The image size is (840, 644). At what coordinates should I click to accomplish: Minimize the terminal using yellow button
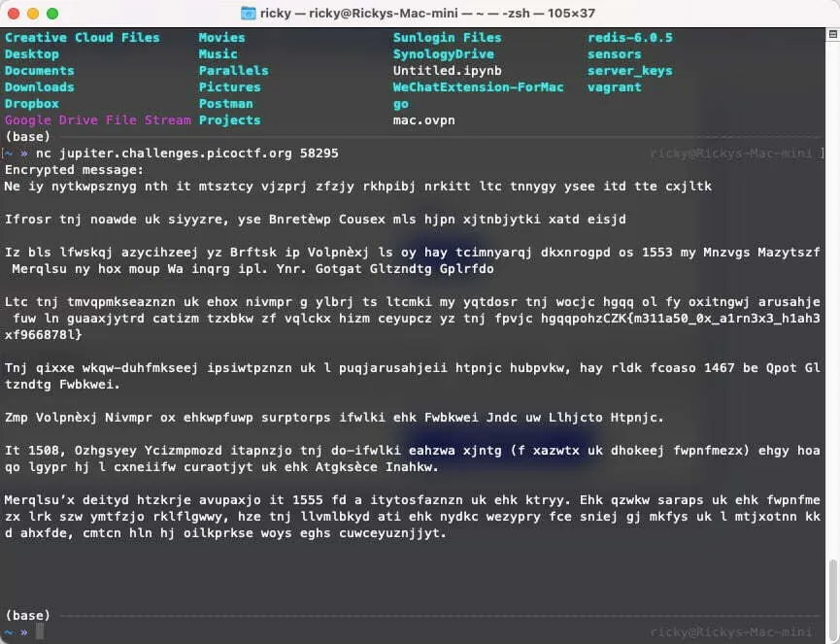tap(33, 14)
